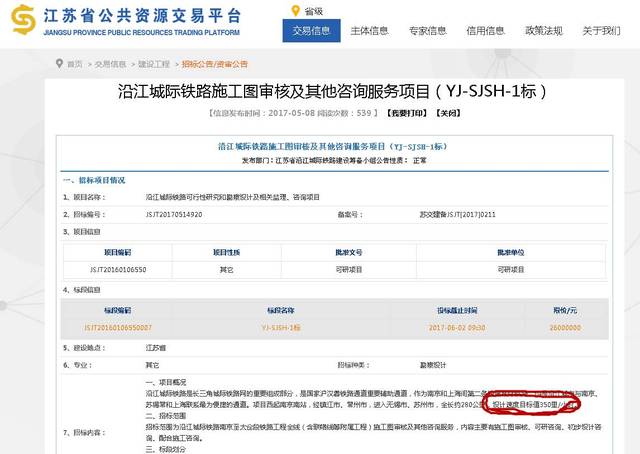Click the 我要打印 button
This screenshot has width=640, height=454.
407,113
